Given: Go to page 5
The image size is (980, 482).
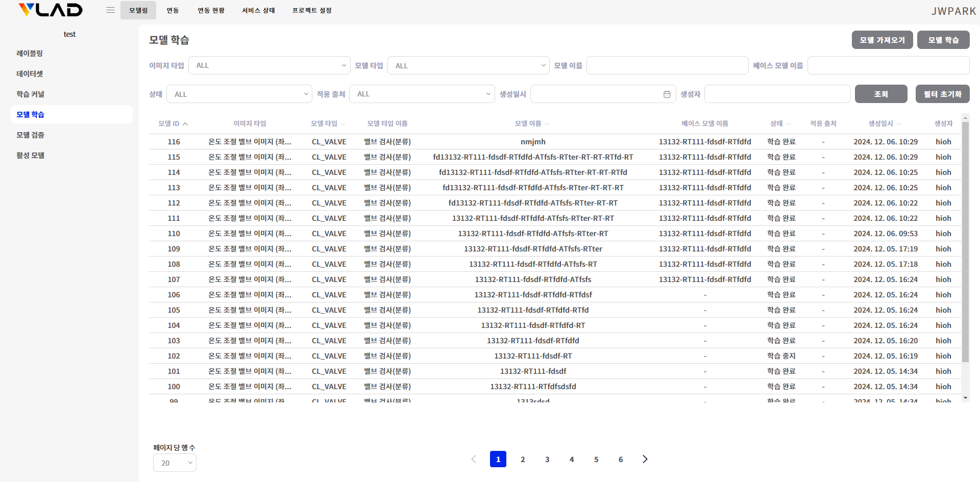Looking at the screenshot, I should (596, 459).
